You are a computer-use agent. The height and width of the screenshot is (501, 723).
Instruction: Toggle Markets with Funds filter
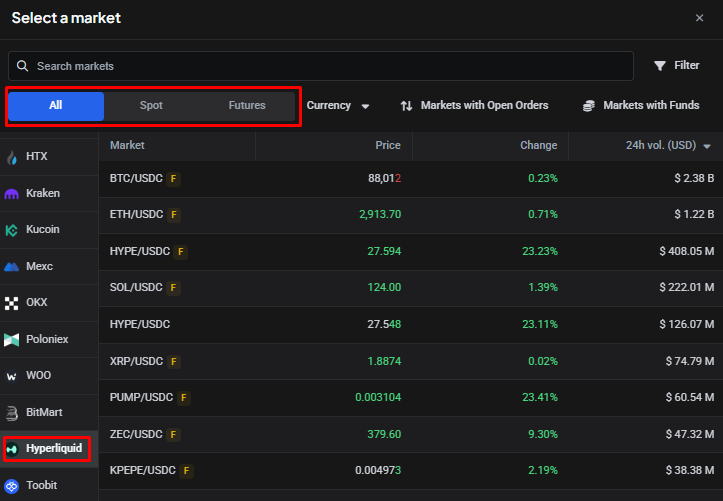641,106
